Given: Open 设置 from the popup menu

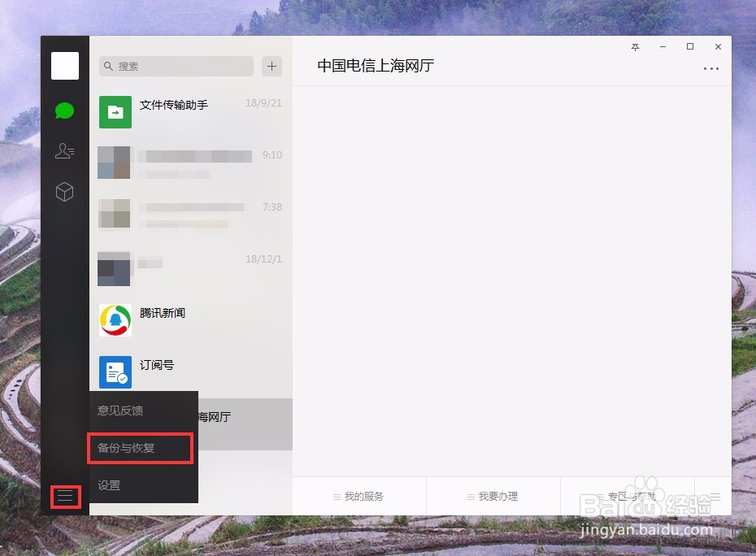Looking at the screenshot, I should [109, 485].
